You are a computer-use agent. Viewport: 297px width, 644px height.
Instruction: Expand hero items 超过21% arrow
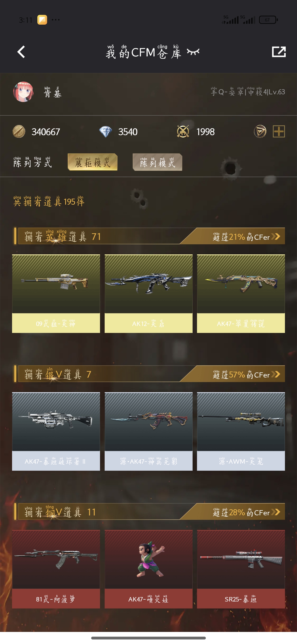tap(276, 237)
